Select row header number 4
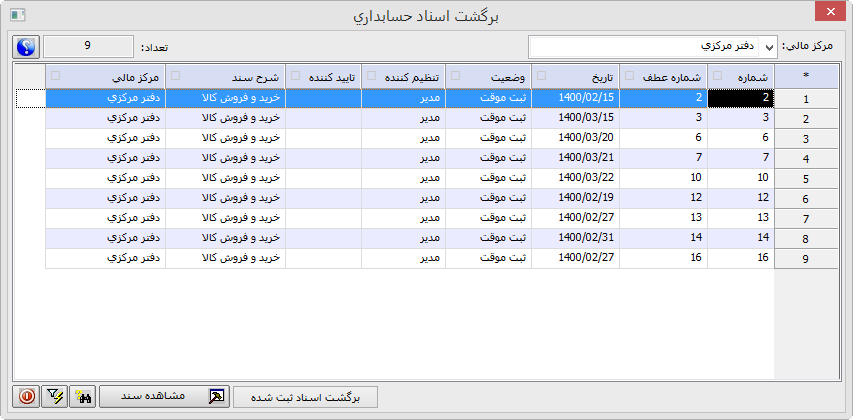 pyautogui.click(x=806, y=159)
